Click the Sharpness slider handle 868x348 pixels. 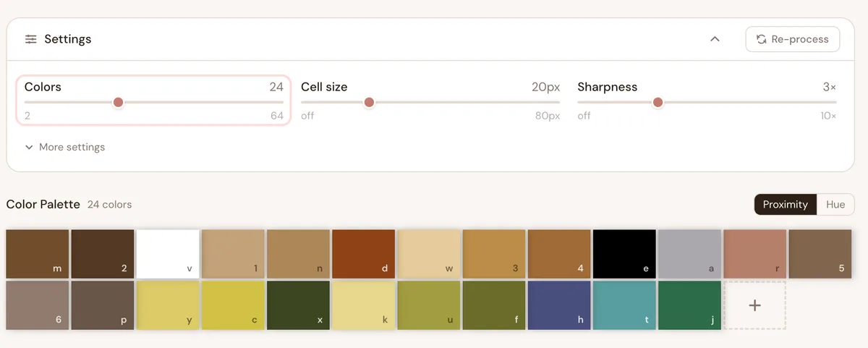click(658, 102)
